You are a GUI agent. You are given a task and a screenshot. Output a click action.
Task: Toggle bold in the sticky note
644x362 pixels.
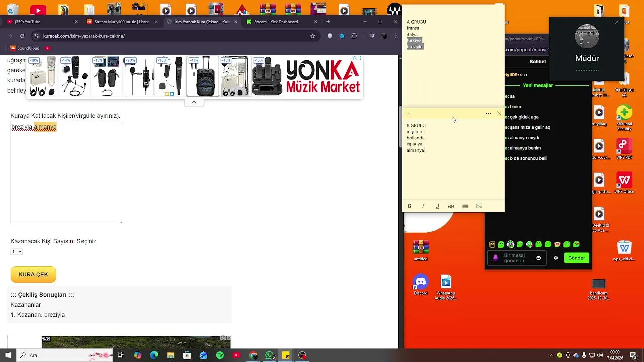[x=409, y=206]
